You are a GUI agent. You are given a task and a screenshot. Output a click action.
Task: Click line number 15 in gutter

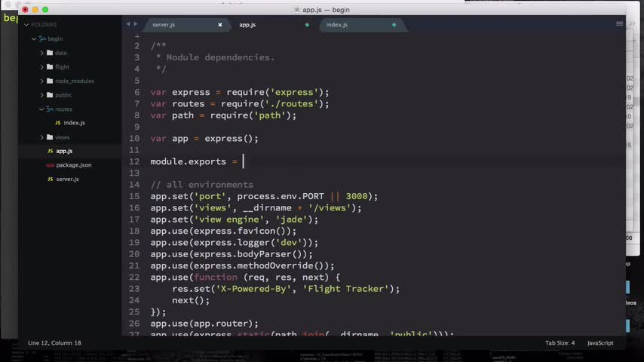(134, 196)
